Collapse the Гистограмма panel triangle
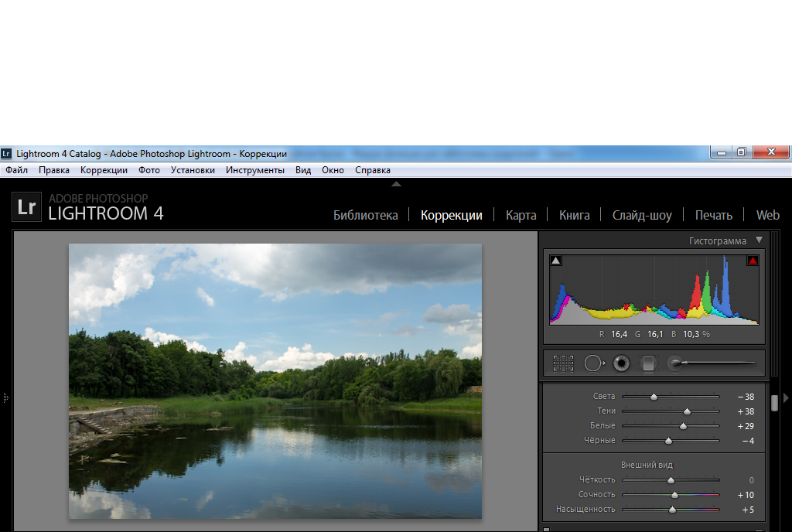 (x=759, y=240)
